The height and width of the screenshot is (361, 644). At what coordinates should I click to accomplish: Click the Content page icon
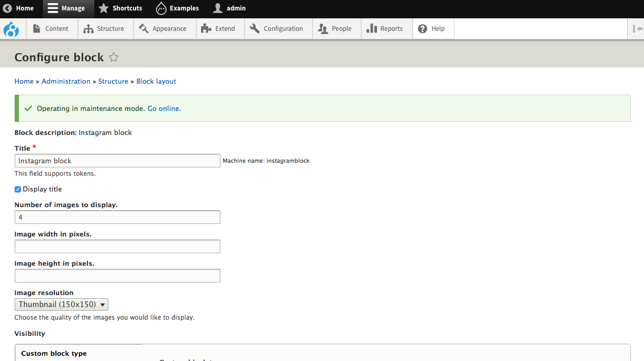(x=37, y=29)
